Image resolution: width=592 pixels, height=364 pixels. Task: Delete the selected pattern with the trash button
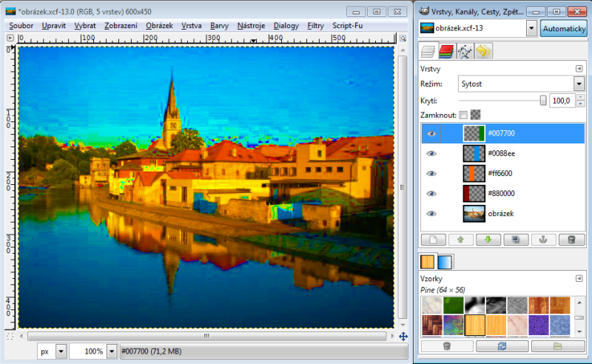click(447, 346)
